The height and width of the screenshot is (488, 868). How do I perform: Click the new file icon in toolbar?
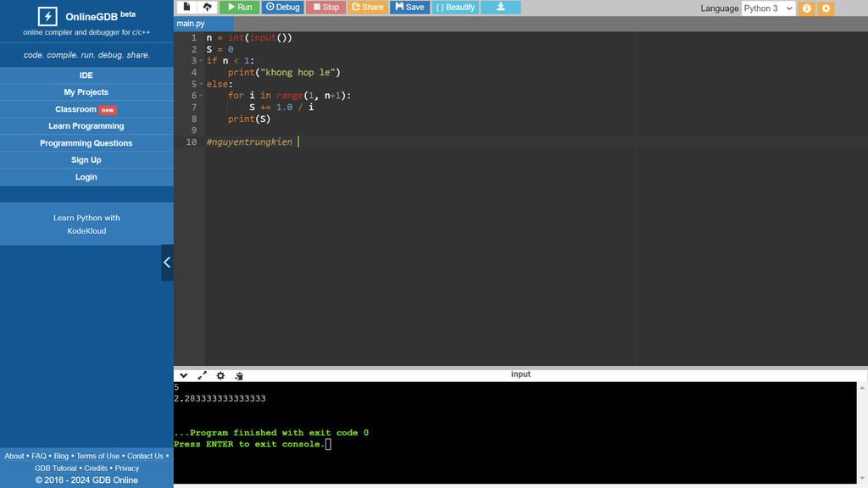[x=186, y=7]
